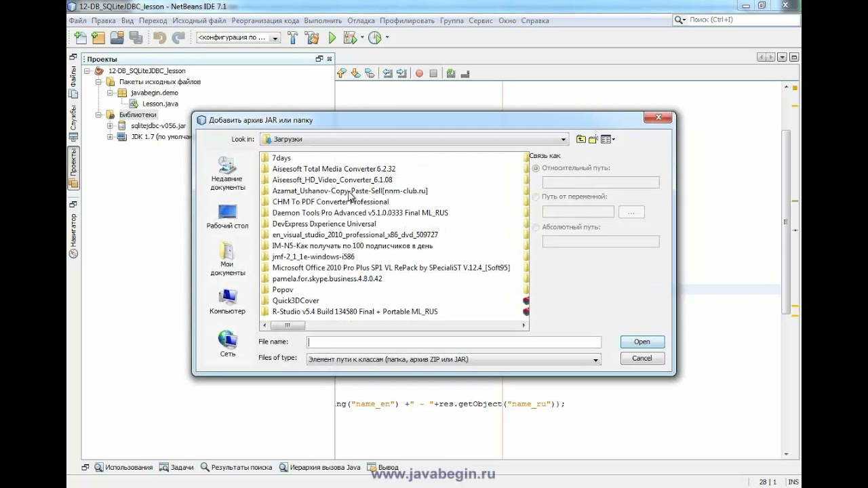This screenshot has width=868, height=488.
Task: Select the DevExpress Dxperience Universal folder
Action: [323, 224]
